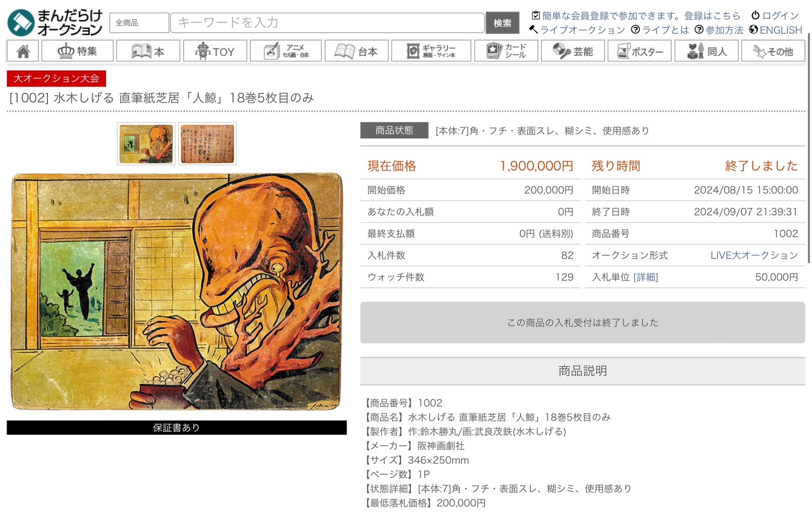Open the ギャラリー gallery category
The image size is (812, 514).
431,52
